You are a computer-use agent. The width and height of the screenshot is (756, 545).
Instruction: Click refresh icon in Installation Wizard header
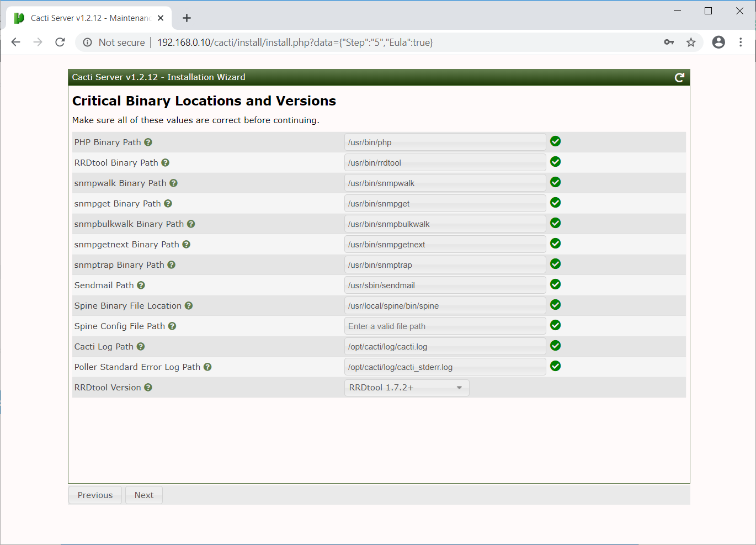pyautogui.click(x=679, y=78)
